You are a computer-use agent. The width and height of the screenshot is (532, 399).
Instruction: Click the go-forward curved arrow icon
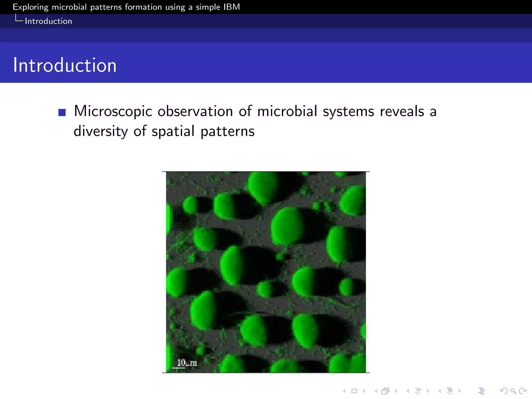click(522, 391)
